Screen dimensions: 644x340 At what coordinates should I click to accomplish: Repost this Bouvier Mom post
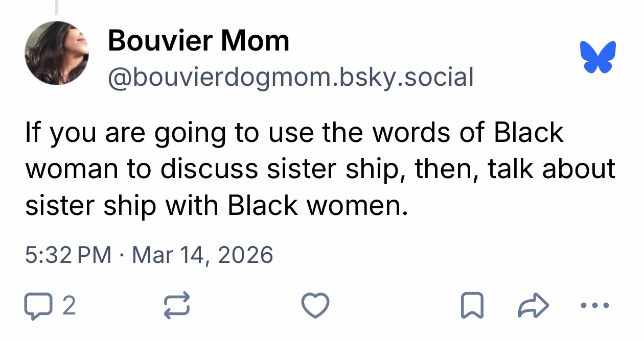click(x=176, y=306)
